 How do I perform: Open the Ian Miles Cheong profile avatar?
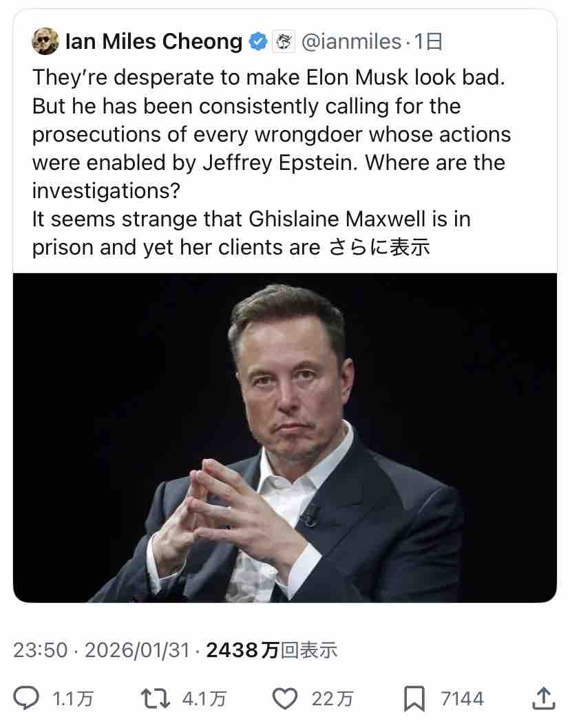click(x=45, y=43)
